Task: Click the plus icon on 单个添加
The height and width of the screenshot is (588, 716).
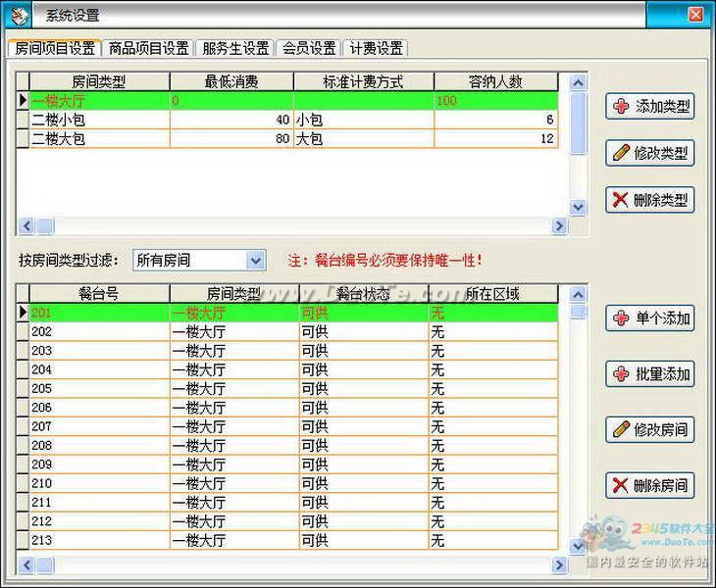Action: (x=621, y=318)
